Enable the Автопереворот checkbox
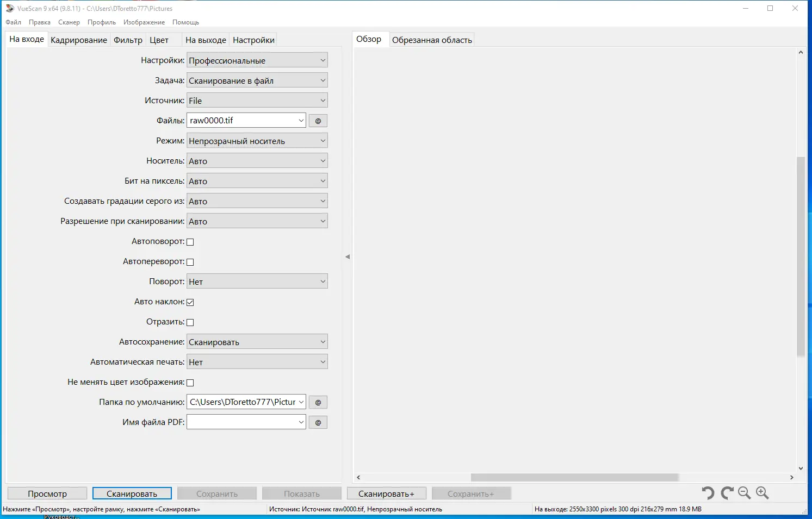812x519 pixels. click(x=190, y=262)
